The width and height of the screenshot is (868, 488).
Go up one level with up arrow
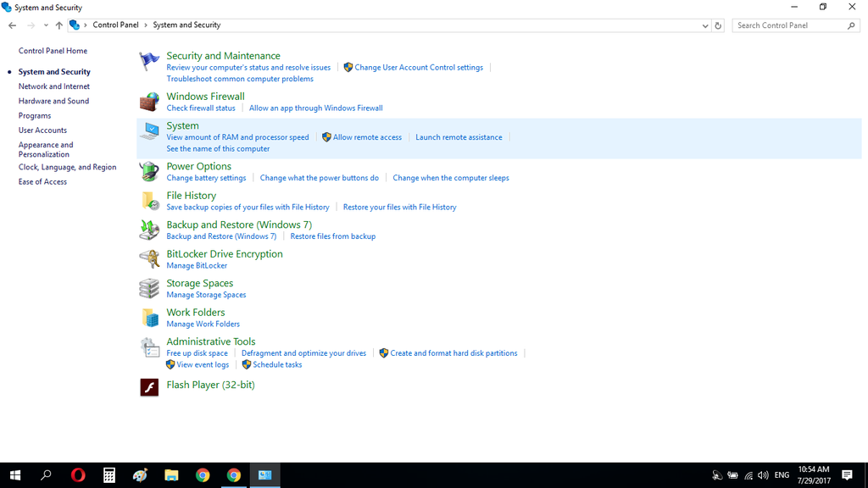[58, 25]
